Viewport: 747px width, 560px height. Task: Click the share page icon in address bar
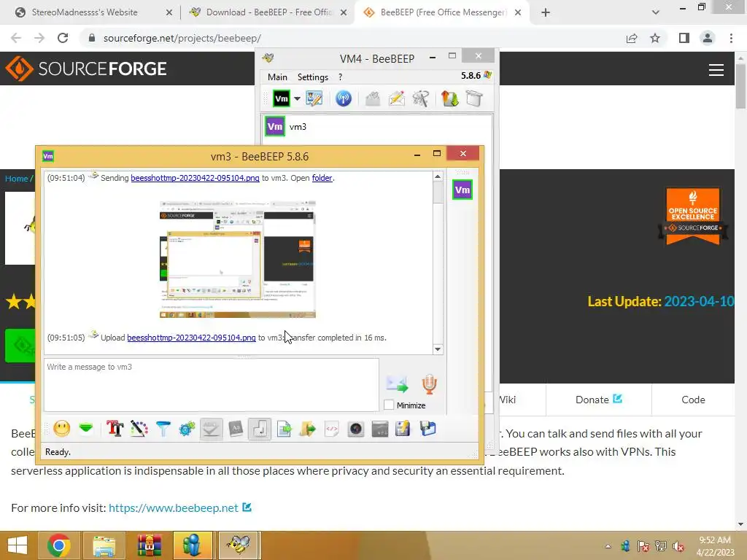[x=632, y=38]
